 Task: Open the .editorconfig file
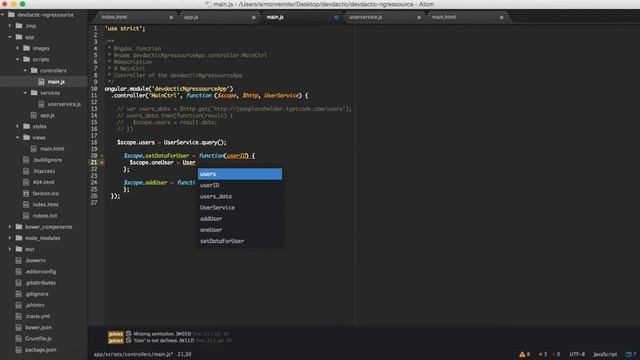pyautogui.click(x=40, y=271)
